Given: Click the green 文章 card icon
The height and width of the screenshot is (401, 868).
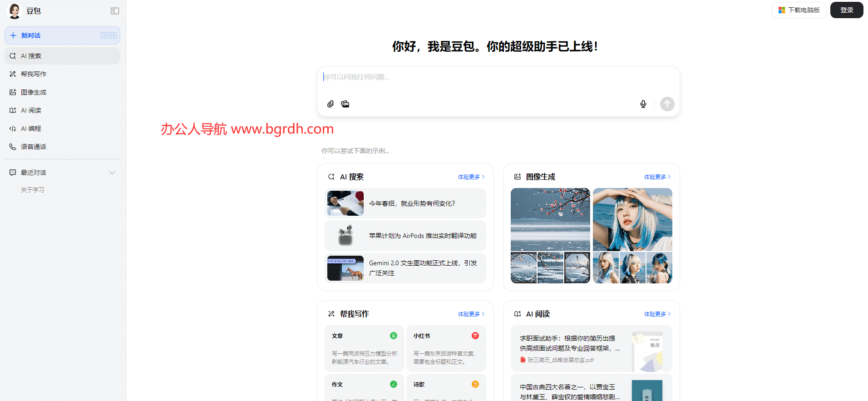Looking at the screenshot, I should point(394,336).
